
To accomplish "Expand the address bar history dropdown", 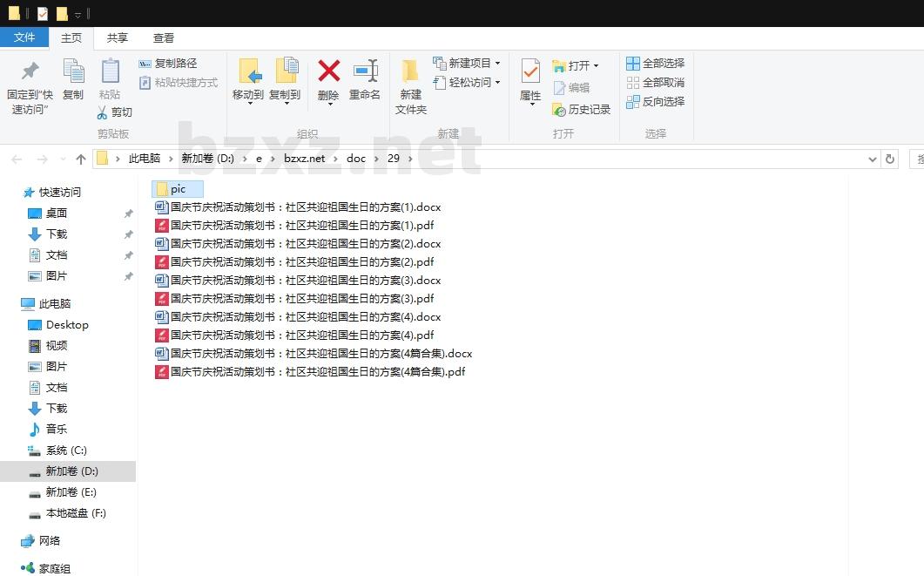I will [x=873, y=159].
